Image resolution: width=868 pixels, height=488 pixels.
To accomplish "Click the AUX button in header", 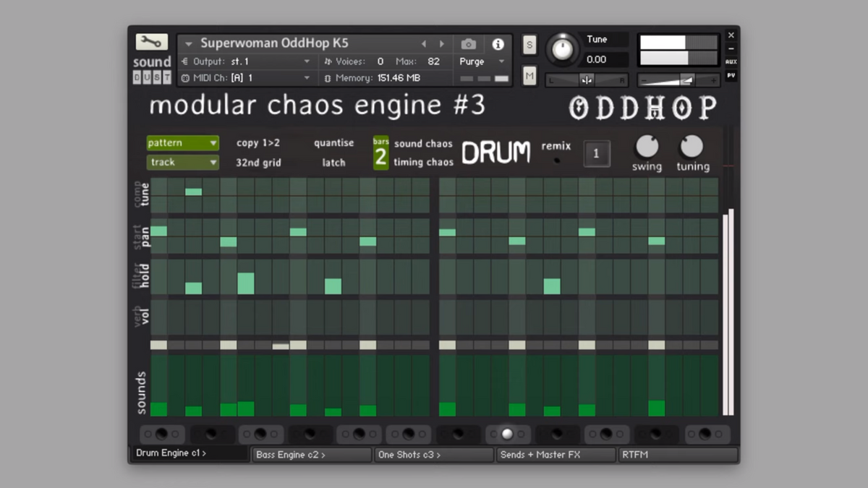I will point(731,62).
